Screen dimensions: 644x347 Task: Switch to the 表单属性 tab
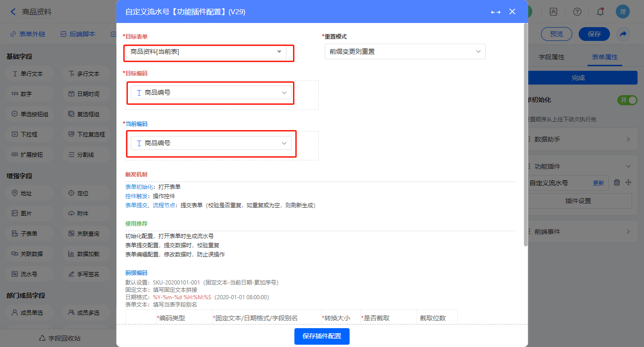604,57
